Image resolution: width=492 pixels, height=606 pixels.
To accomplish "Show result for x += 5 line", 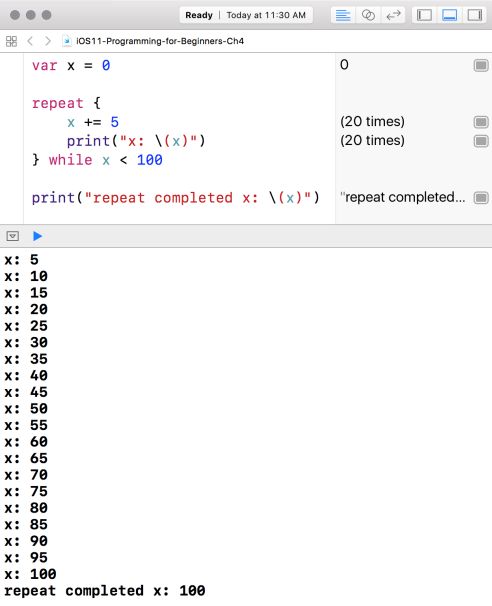I will pyautogui.click(x=481, y=122).
